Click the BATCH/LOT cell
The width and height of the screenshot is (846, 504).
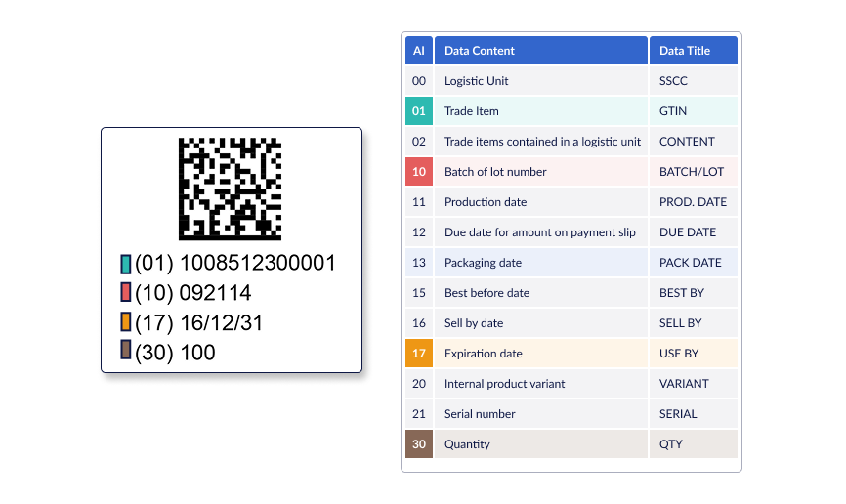click(694, 172)
